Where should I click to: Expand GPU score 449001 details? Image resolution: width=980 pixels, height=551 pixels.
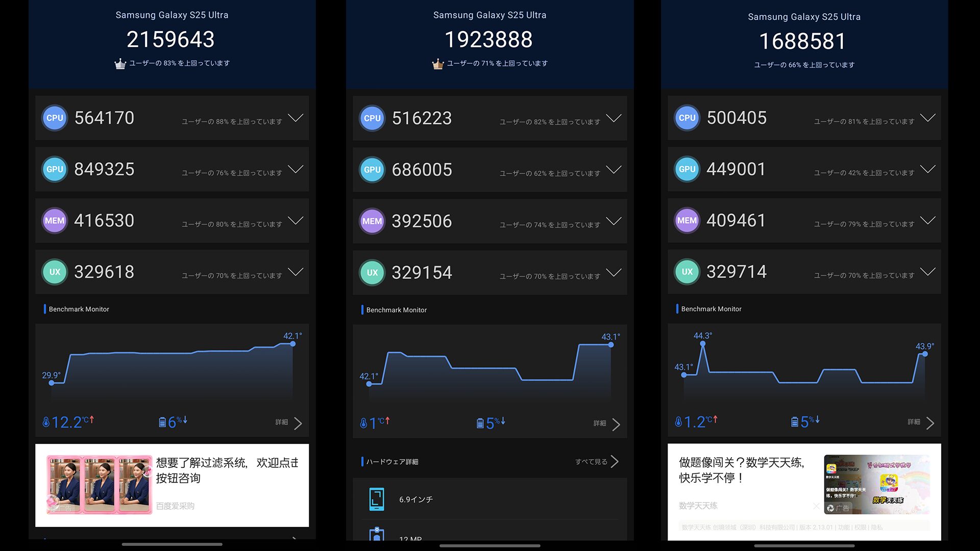(928, 169)
